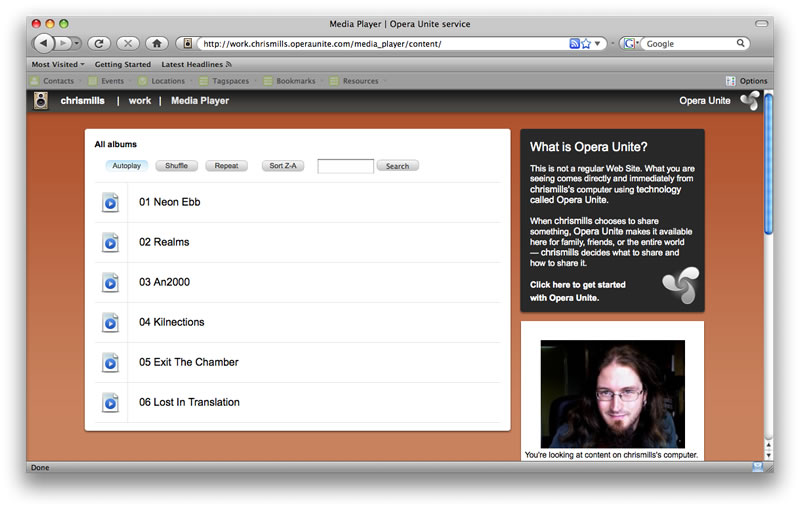This screenshot has height=509, width=800.
Task: Subscribe using the RSS feed icon
Action: 574,44
